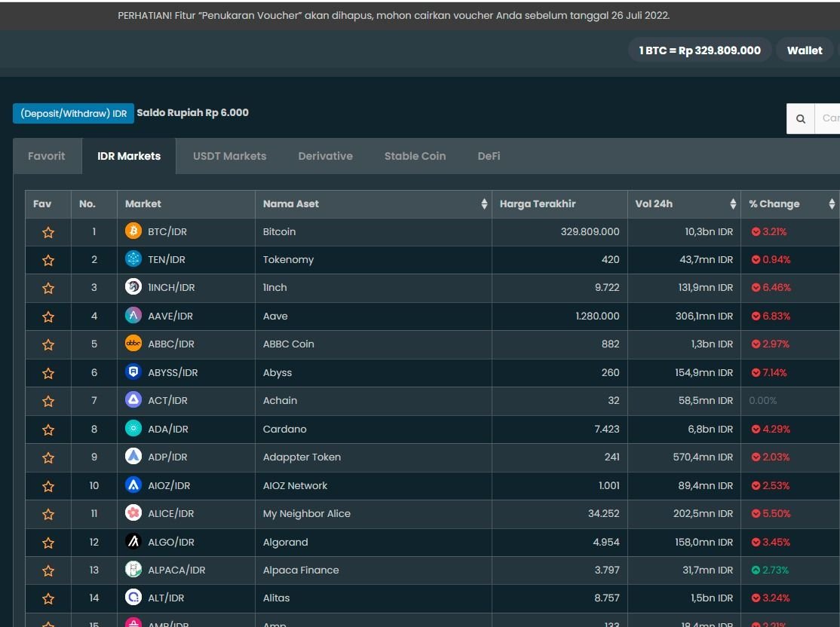
Task: Mark ABYSS/IDR as favorite with star
Action: click(x=48, y=373)
